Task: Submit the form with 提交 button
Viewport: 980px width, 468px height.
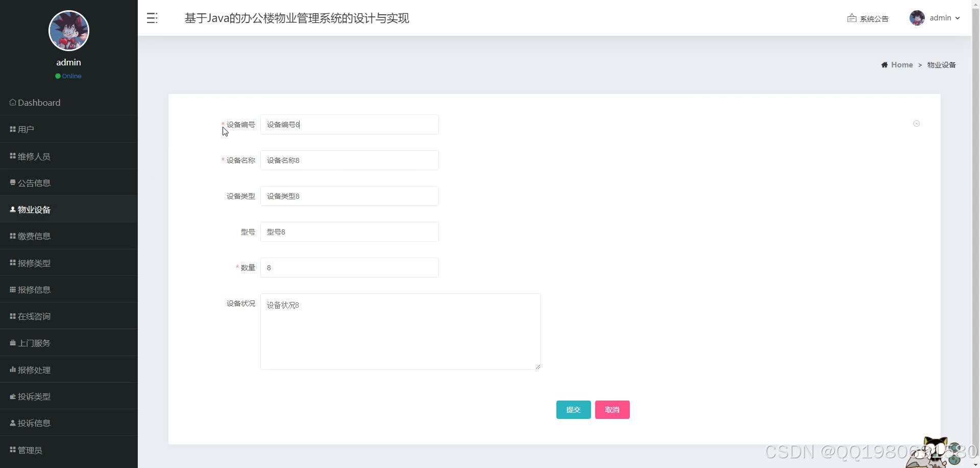Action: [x=573, y=409]
